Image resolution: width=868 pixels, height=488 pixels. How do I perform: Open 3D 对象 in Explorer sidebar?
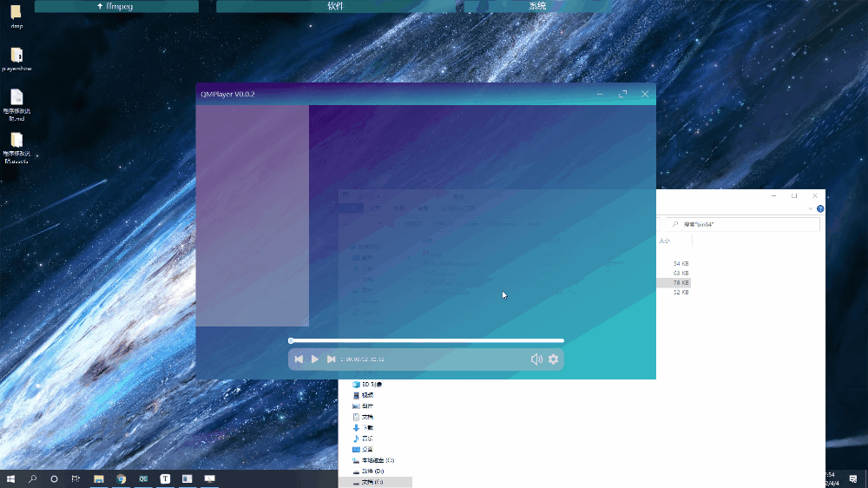pyautogui.click(x=372, y=385)
